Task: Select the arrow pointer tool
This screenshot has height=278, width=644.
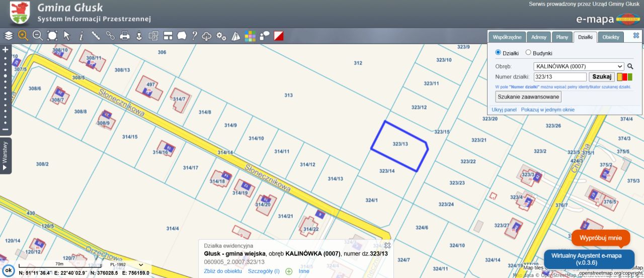Action: point(66,36)
